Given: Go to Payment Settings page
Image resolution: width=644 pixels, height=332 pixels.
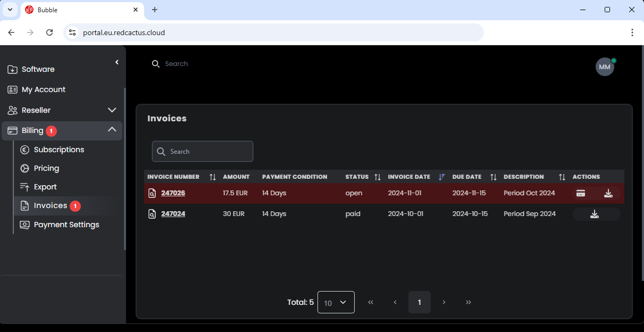Looking at the screenshot, I should 66,225.
